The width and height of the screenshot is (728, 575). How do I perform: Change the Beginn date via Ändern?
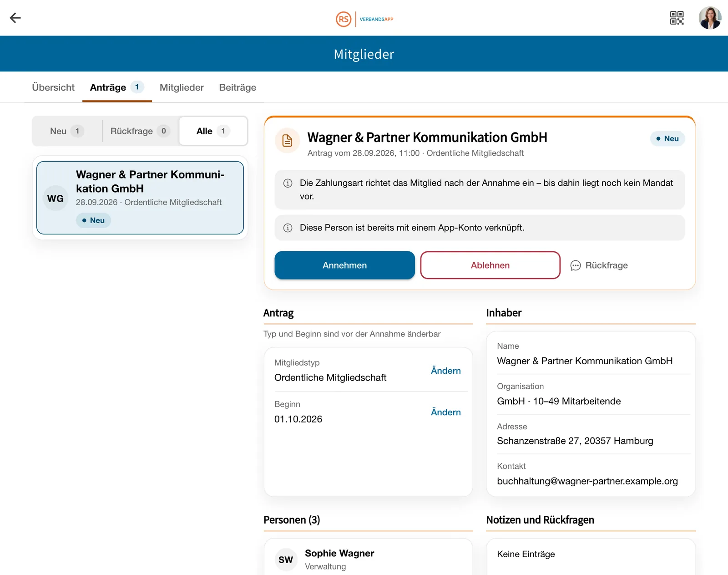[x=445, y=412]
